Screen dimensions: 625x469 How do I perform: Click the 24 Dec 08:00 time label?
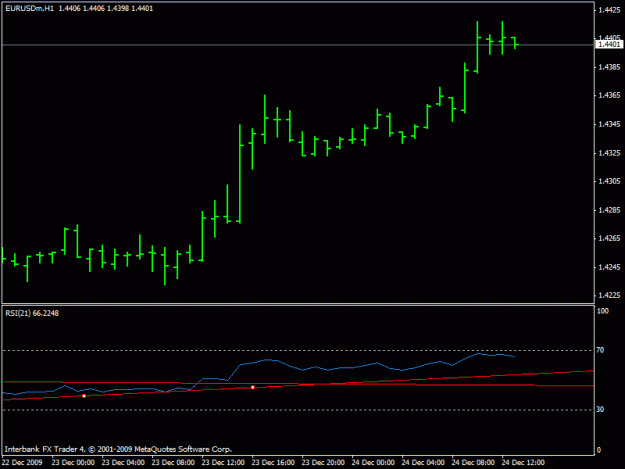(473, 463)
